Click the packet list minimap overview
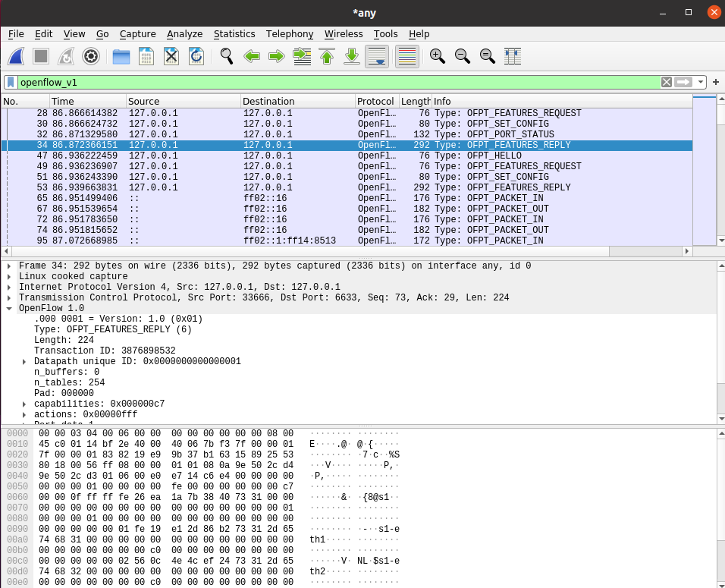 (705, 170)
